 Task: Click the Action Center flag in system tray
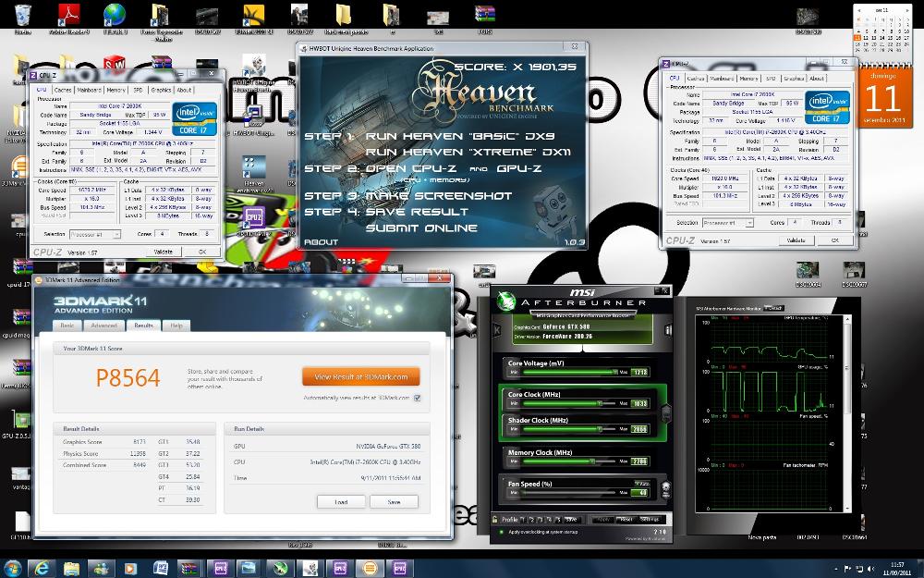pos(848,569)
